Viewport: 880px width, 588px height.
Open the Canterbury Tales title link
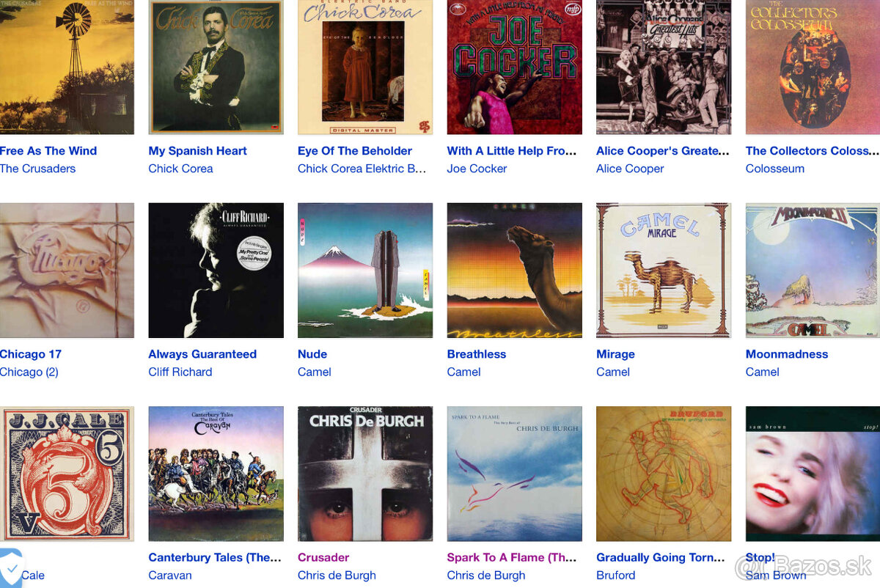coord(215,557)
